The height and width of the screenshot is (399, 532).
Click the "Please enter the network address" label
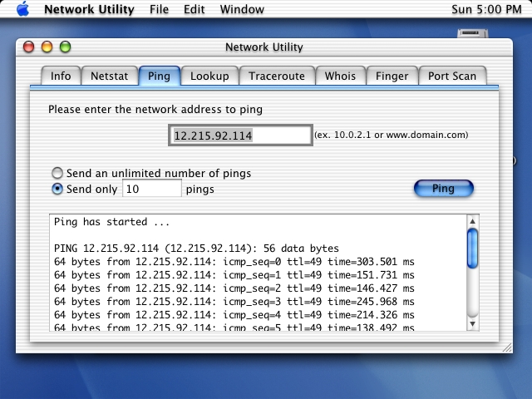pyautogui.click(x=155, y=109)
